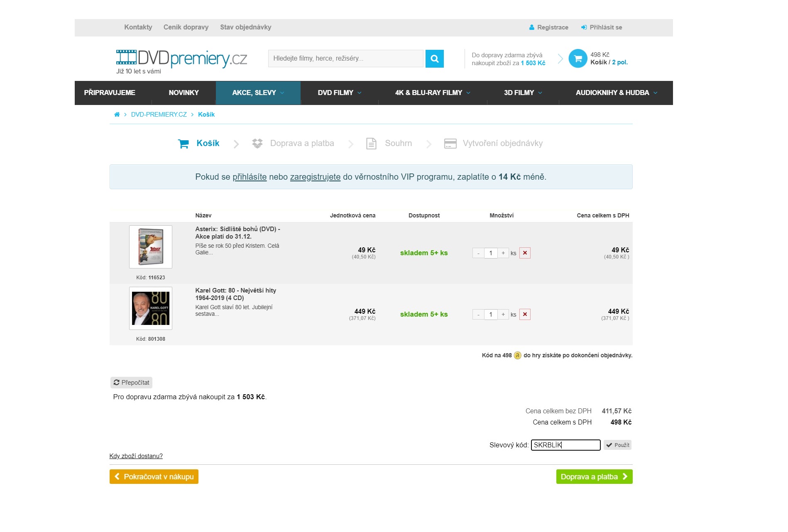The height and width of the screenshot is (532, 788).
Task: Click DVD-PREMIERY.CZ breadcrumb link
Action: click(x=159, y=115)
